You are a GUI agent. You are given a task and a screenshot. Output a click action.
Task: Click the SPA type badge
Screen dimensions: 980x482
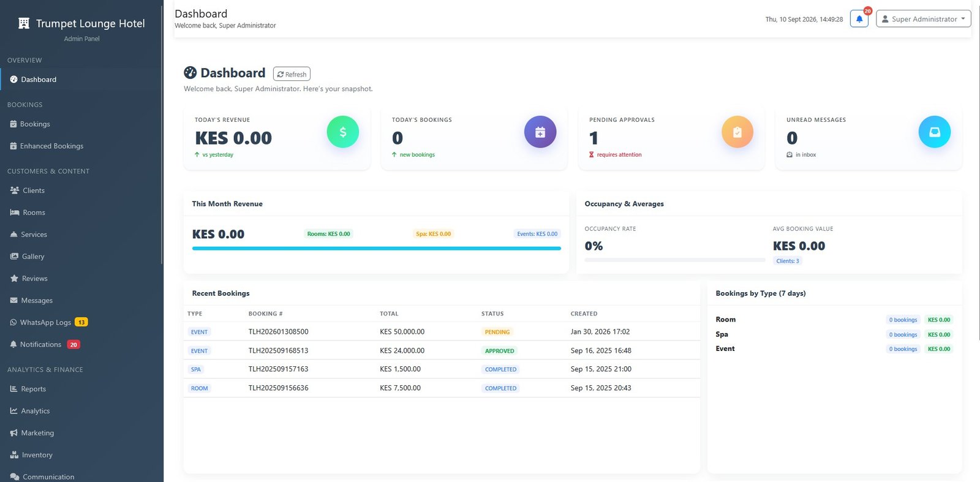(196, 369)
